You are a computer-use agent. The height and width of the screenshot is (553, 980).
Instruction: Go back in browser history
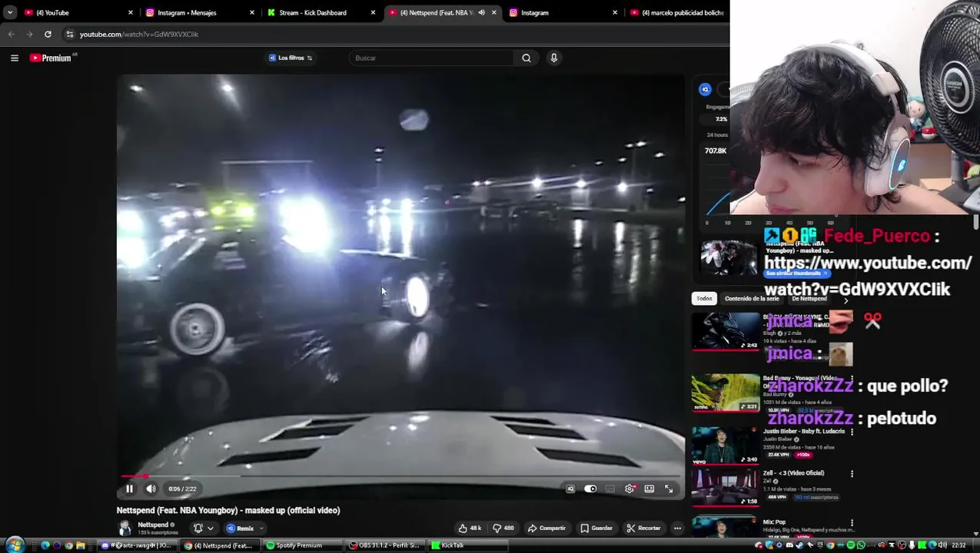(11, 34)
